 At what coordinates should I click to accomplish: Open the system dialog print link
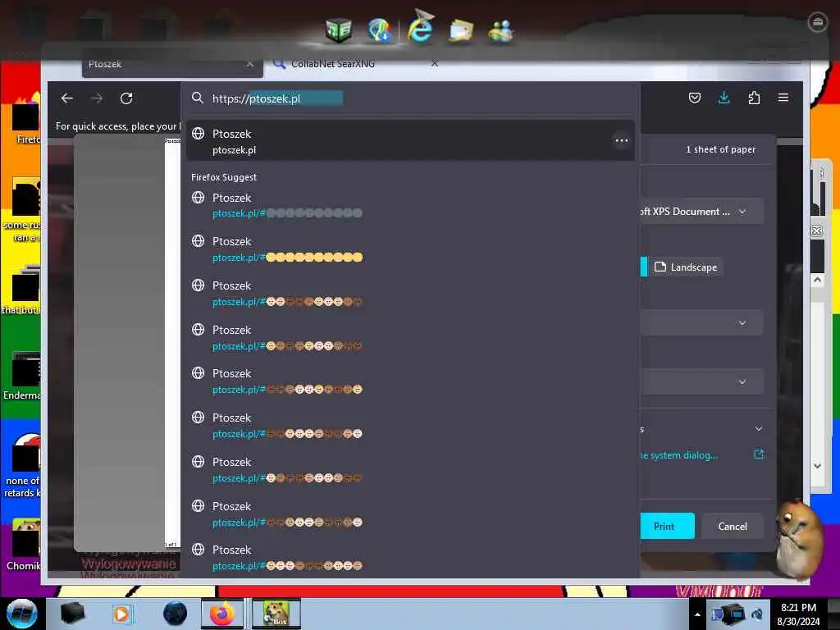(x=678, y=454)
